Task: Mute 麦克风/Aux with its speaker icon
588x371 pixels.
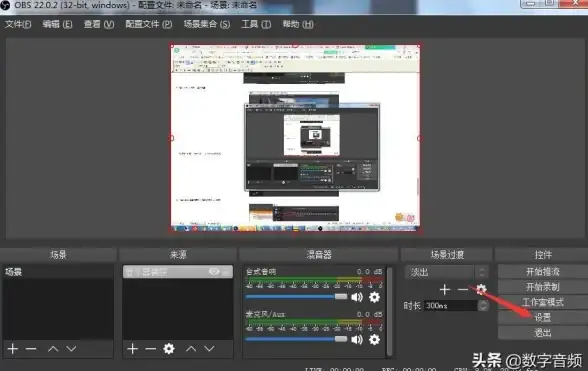Action: click(x=357, y=339)
